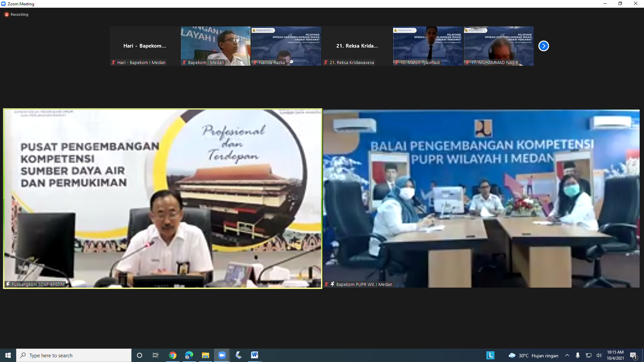The height and width of the screenshot is (362, 644).
Task: Open the notification center icon
Action: click(x=633, y=355)
